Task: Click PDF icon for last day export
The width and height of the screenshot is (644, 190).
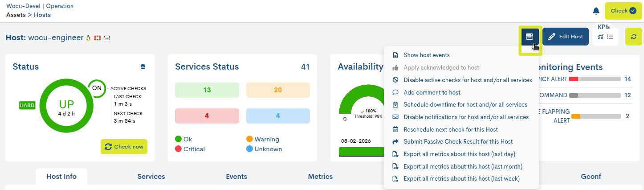Action: pyautogui.click(x=395, y=154)
